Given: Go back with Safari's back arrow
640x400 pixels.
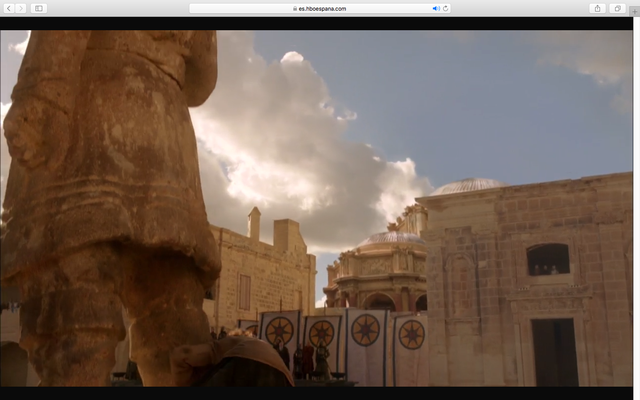Looking at the screenshot, I should point(9,9).
